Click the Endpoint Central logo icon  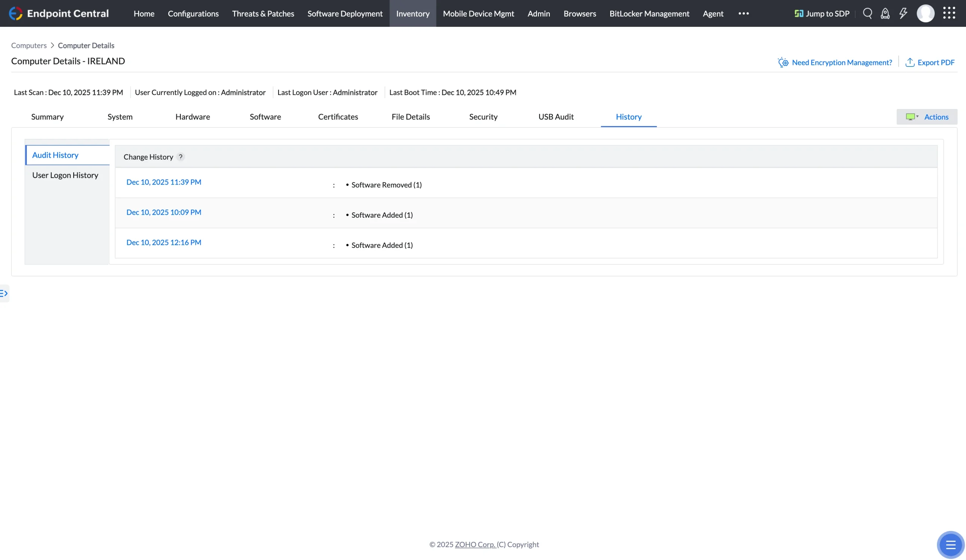[x=16, y=14]
